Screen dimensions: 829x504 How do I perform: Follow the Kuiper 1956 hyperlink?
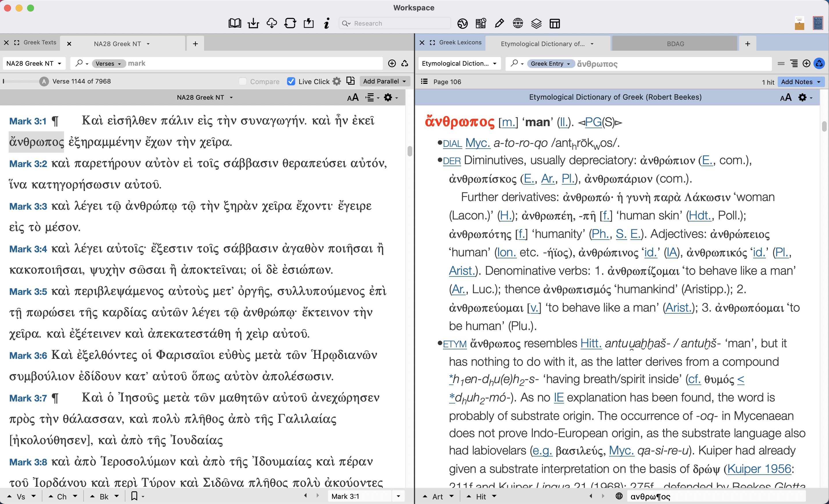click(759, 468)
